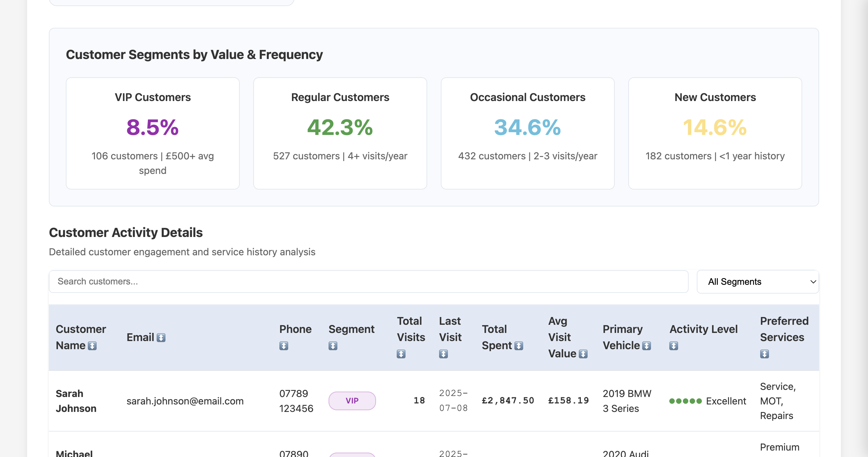This screenshot has width=868, height=457.
Task: Sort by Last Visit
Action: [443, 354]
